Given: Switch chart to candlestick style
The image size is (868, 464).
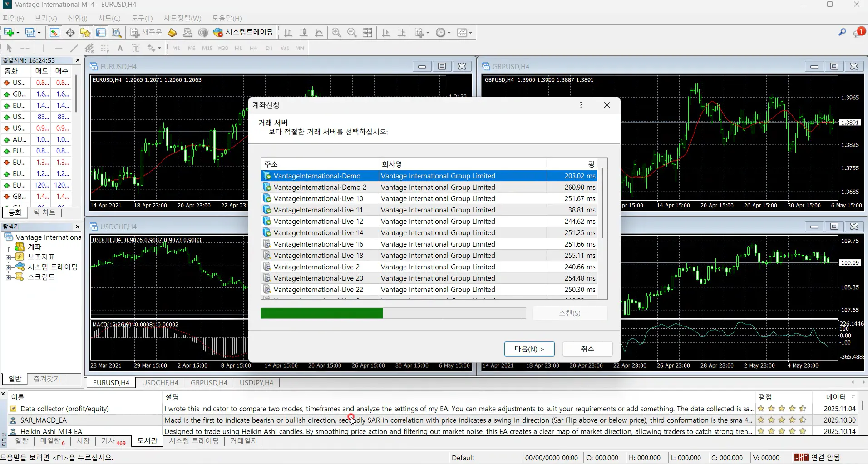Looking at the screenshot, I should (304, 32).
